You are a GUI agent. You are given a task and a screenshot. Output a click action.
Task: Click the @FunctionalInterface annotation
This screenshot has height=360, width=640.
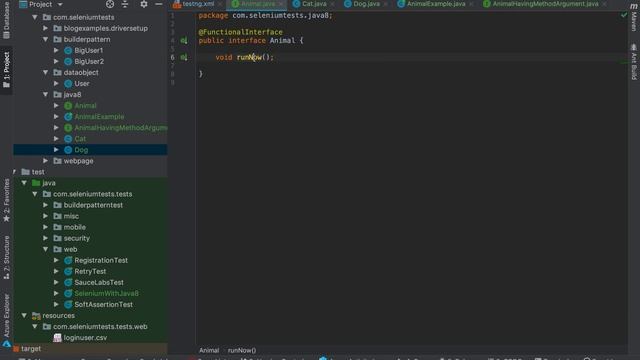(240, 32)
